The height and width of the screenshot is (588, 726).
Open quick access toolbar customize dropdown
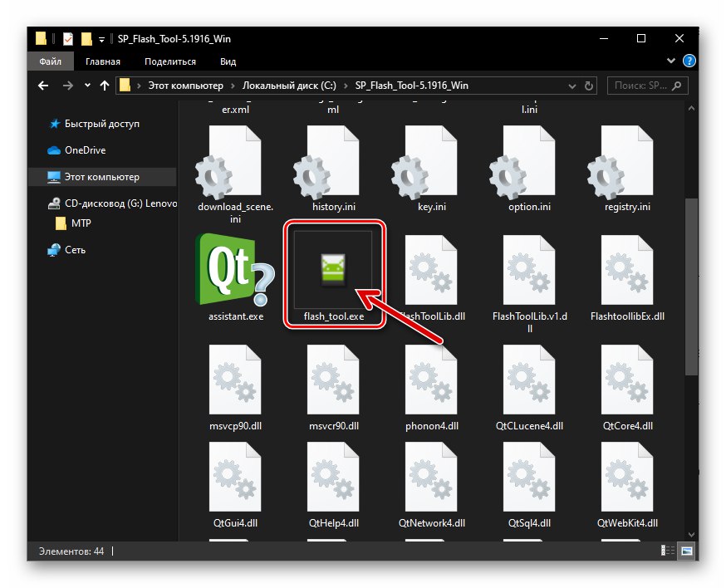click(102, 40)
